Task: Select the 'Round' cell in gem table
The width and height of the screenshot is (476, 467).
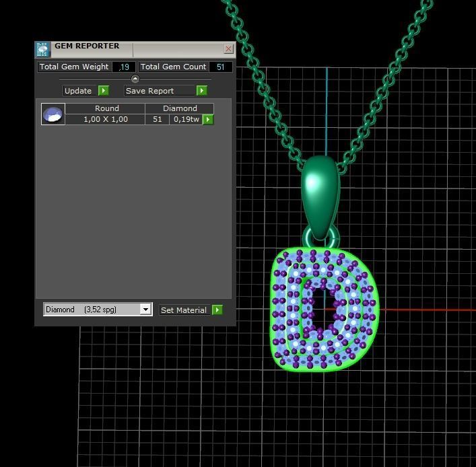Action: (105, 108)
